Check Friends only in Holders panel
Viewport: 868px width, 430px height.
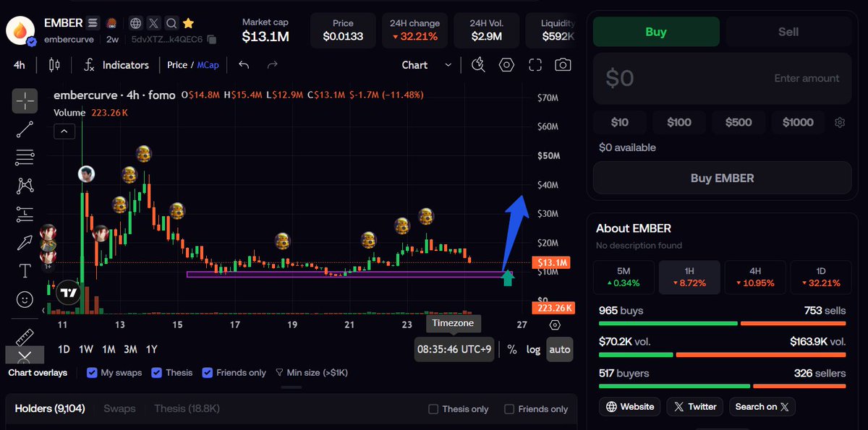[509, 409]
